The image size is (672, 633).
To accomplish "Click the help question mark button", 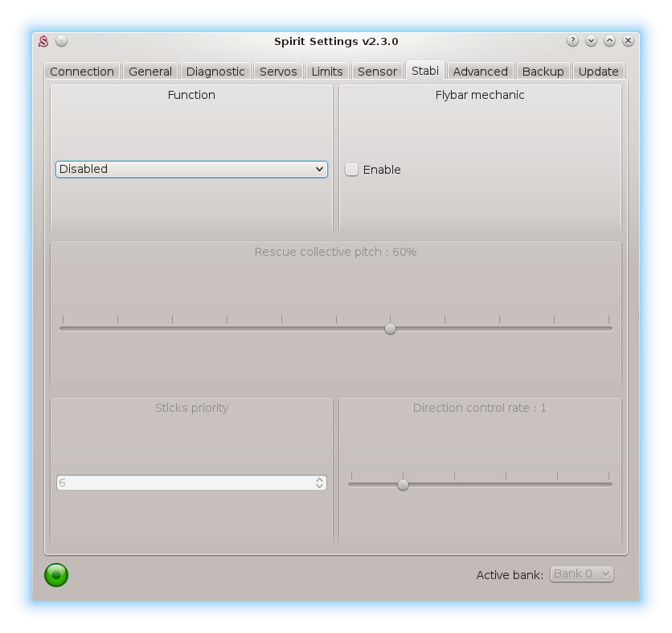I will (572, 41).
